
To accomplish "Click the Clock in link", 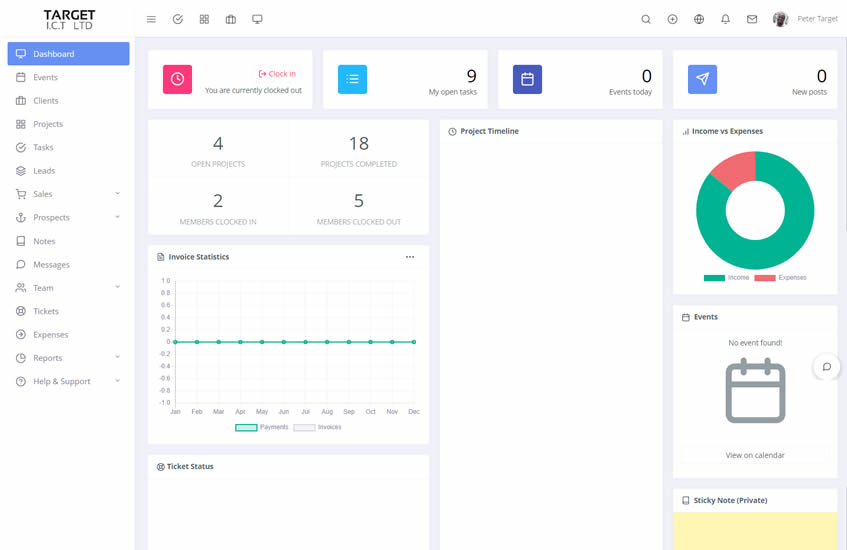I will pyautogui.click(x=277, y=74).
